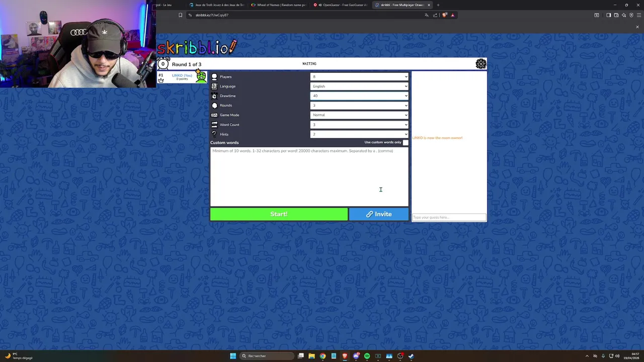The width and height of the screenshot is (644, 362).
Task: Click the Rounds setting icon
Action: click(x=214, y=106)
